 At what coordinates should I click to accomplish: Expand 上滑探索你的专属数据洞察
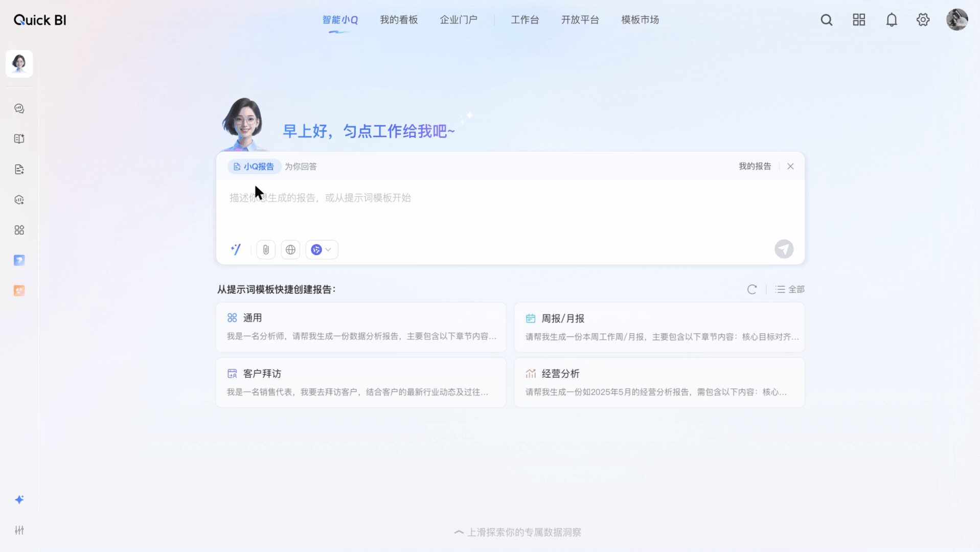pos(517,533)
